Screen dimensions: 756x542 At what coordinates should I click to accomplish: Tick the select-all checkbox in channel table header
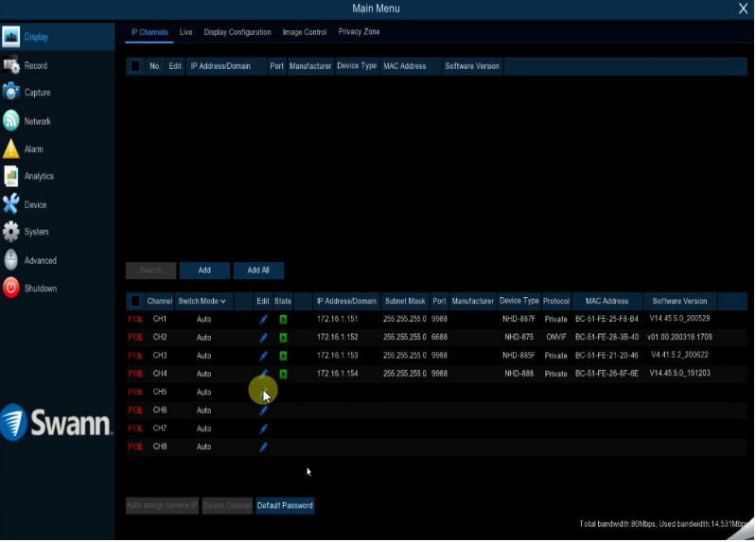[135, 302]
